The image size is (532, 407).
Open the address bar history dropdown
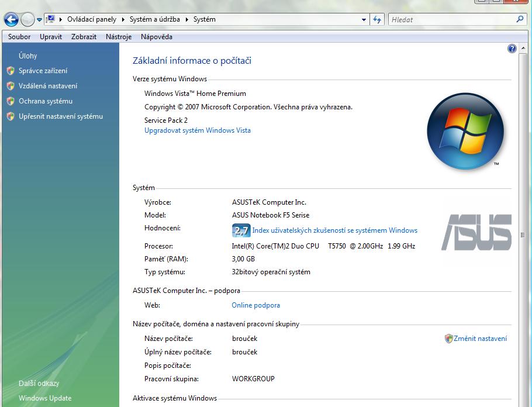point(364,20)
